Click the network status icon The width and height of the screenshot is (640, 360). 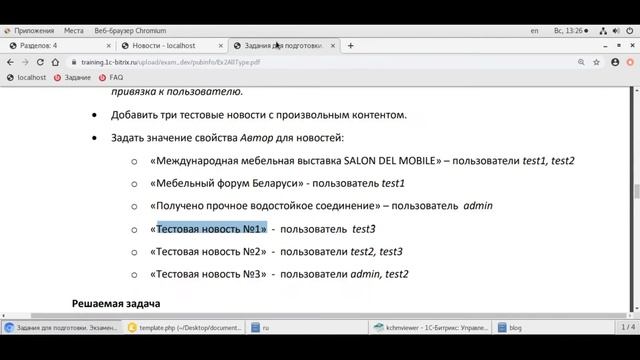603,31
